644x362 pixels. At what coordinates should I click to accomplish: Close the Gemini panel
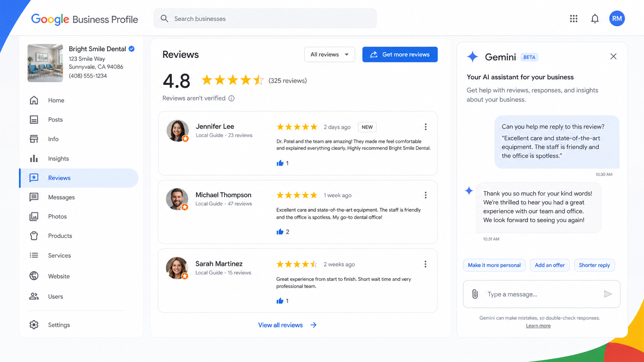click(614, 57)
